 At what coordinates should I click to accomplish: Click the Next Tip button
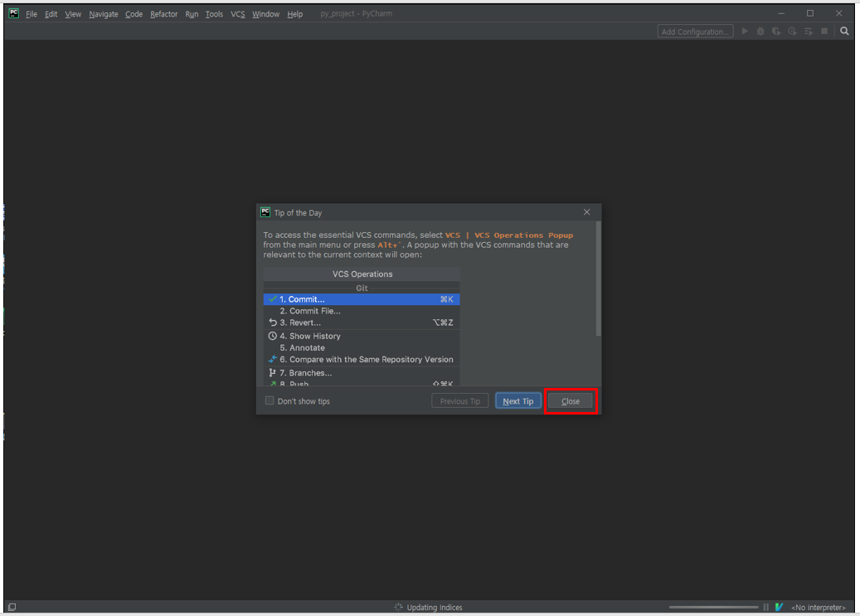click(517, 401)
